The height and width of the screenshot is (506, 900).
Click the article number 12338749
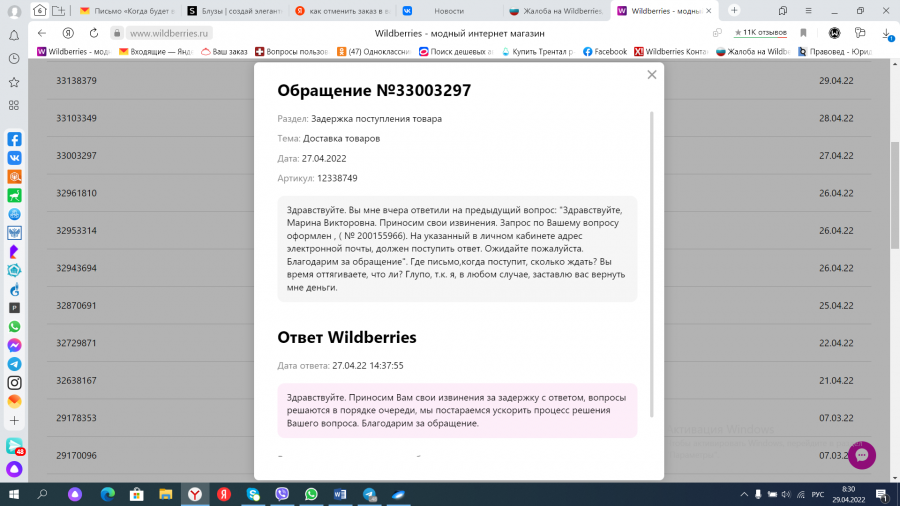coord(338,178)
